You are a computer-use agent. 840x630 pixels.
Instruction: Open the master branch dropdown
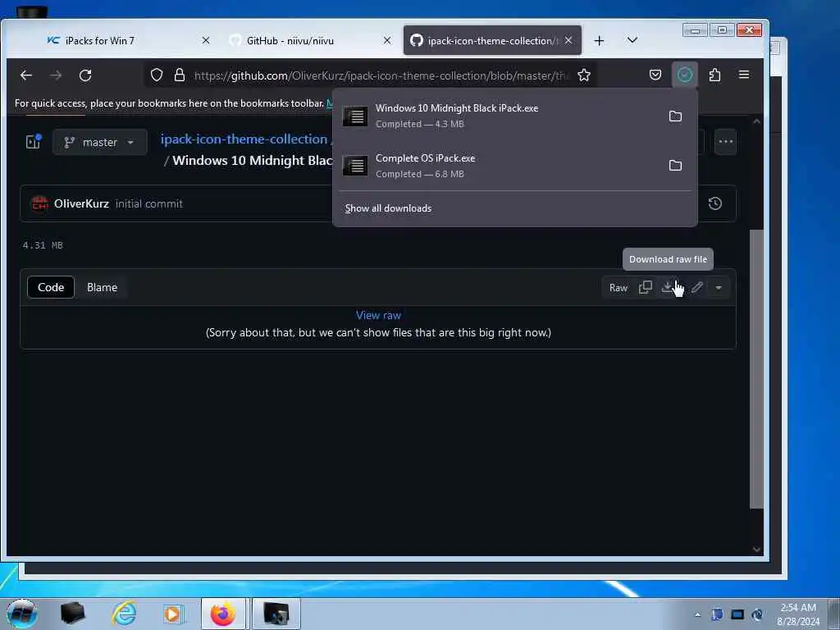(x=99, y=143)
